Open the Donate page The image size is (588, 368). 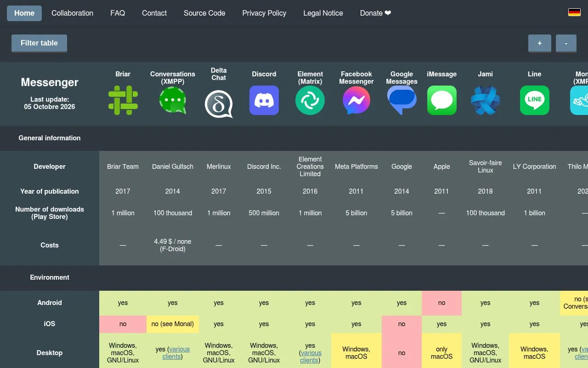click(x=375, y=13)
